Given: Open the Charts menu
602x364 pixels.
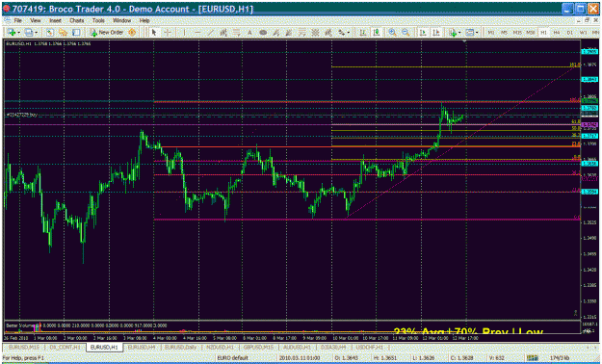Looking at the screenshot, I should [x=76, y=20].
